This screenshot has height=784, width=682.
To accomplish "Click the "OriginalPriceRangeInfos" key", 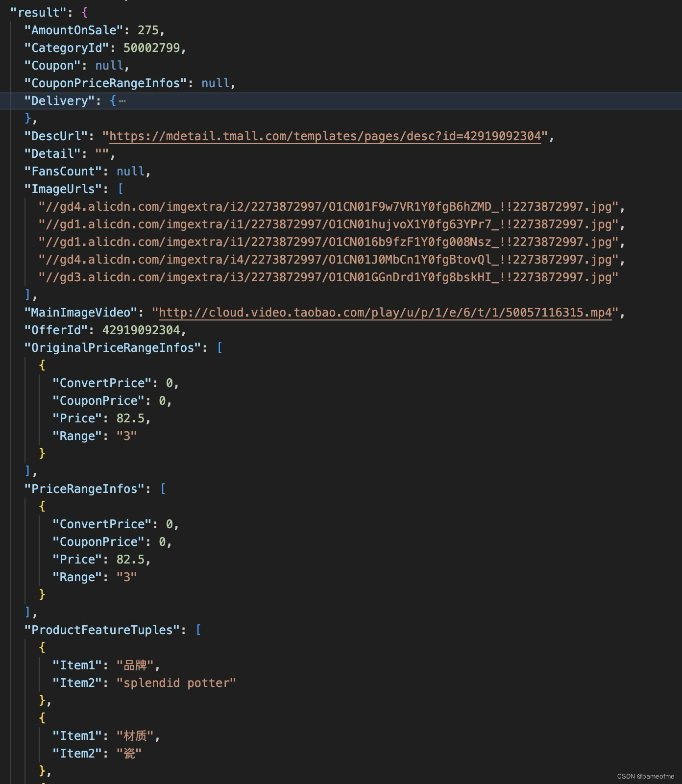I will (x=113, y=348).
